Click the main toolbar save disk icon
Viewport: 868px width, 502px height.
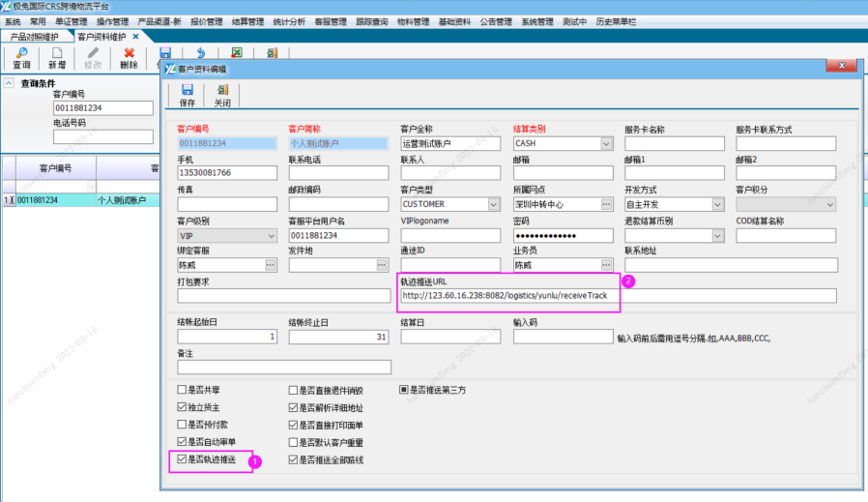tap(165, 52)
